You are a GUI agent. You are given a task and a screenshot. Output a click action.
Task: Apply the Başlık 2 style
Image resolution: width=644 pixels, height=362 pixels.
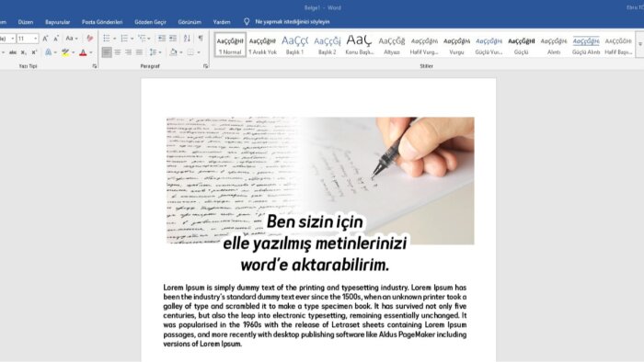point(327,45)
